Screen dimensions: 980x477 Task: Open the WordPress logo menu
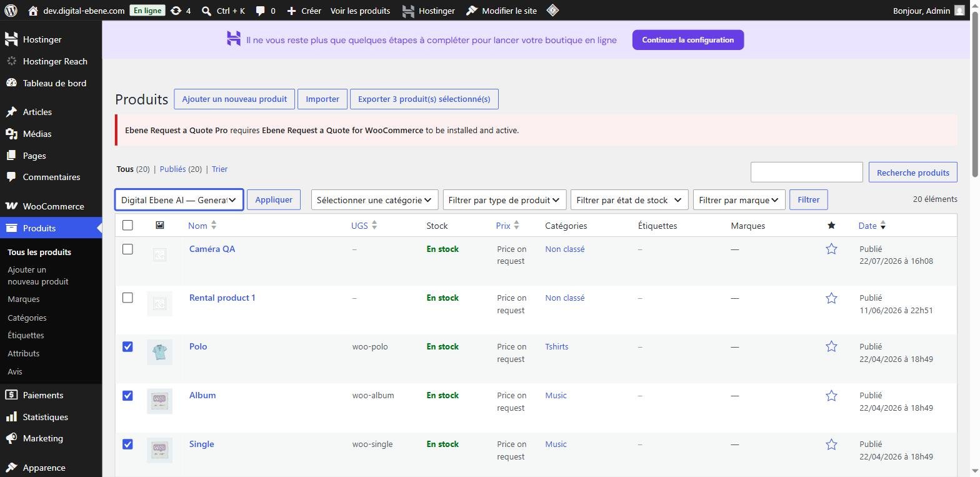pos(11,11)
